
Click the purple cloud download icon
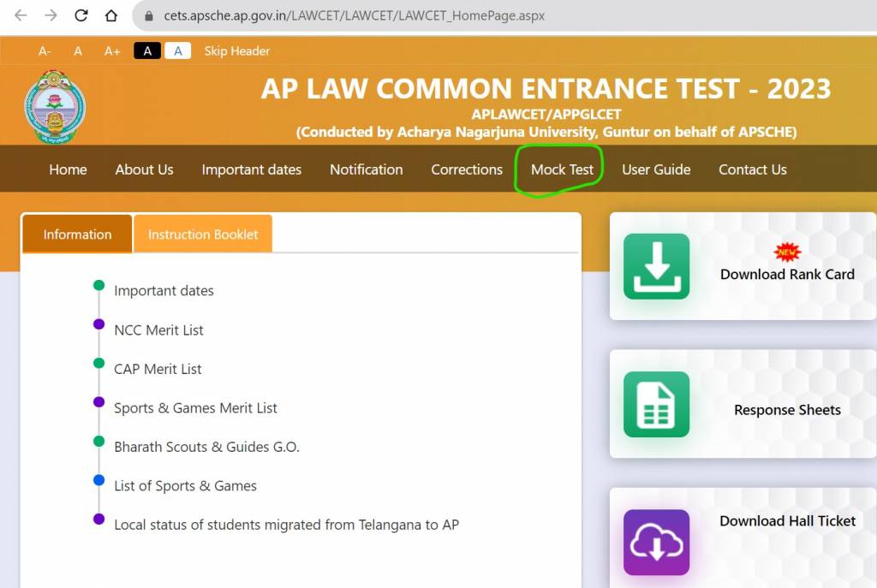[x=657, y=542]
